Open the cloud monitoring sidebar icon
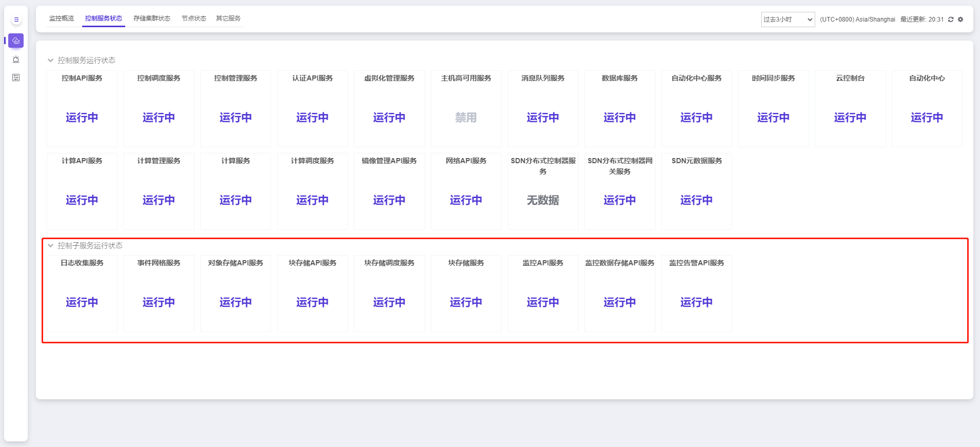 click(x=16, y=41)
